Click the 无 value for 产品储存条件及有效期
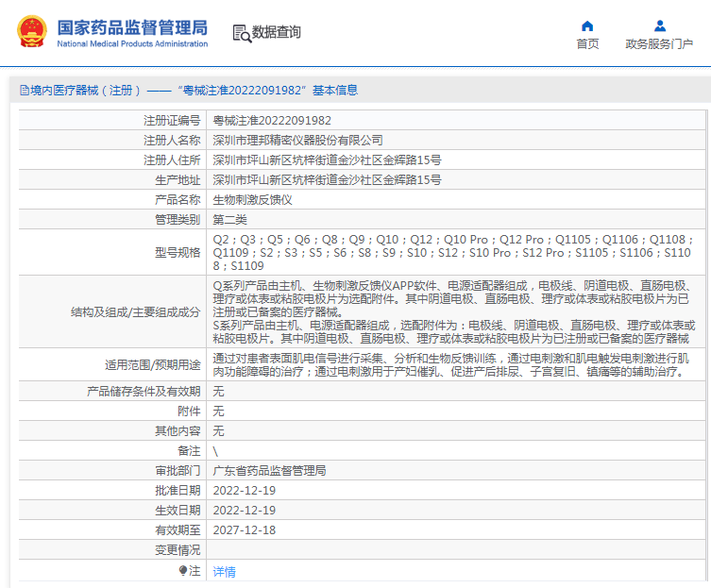Viewport: 711px width, 588px height. coord(218,392)
